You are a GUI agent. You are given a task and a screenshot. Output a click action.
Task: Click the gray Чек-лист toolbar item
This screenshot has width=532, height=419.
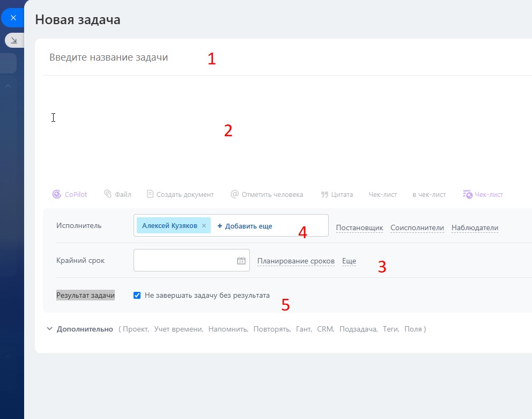point(383,195)
